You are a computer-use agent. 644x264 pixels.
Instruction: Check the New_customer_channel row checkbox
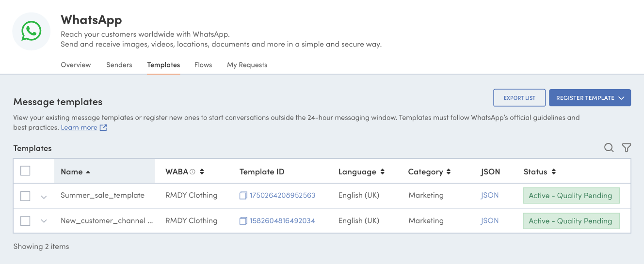click(x=25, y=221)
